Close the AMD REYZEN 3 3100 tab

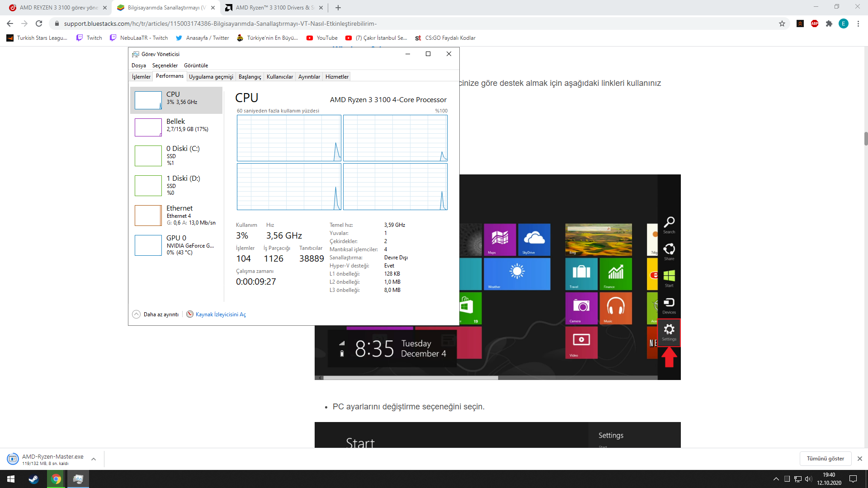tap(105, 8)
